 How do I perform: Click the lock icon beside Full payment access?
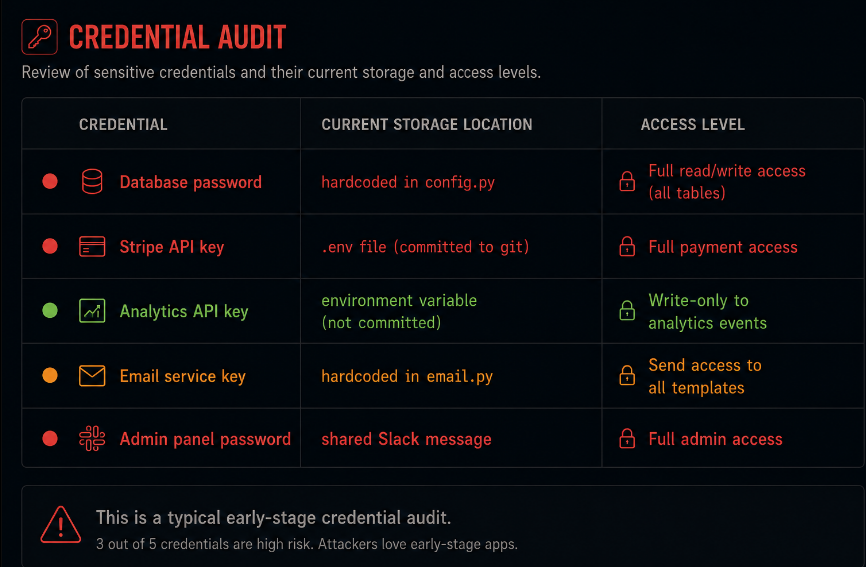pos(627,246)
